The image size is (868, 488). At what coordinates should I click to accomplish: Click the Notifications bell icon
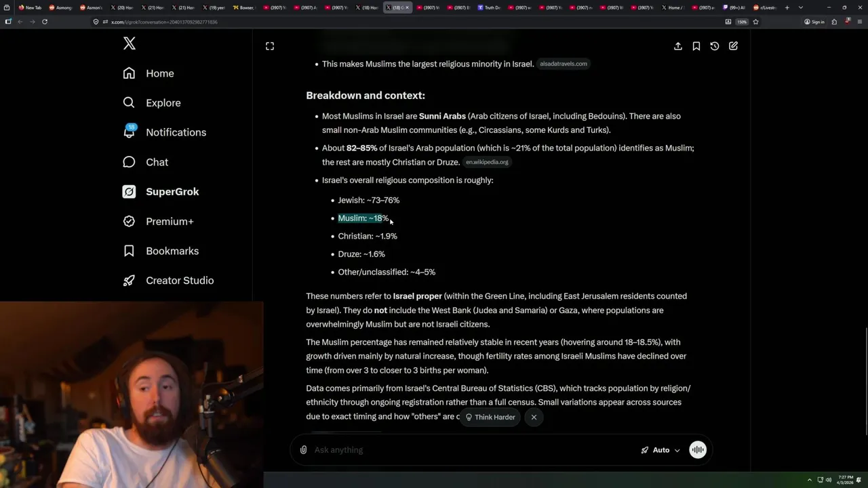[129, 132]
